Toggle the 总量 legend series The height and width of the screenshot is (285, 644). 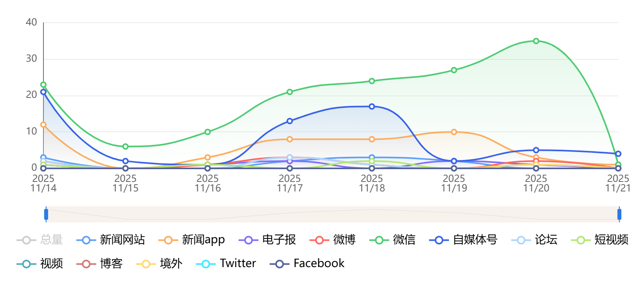point(40,240)
